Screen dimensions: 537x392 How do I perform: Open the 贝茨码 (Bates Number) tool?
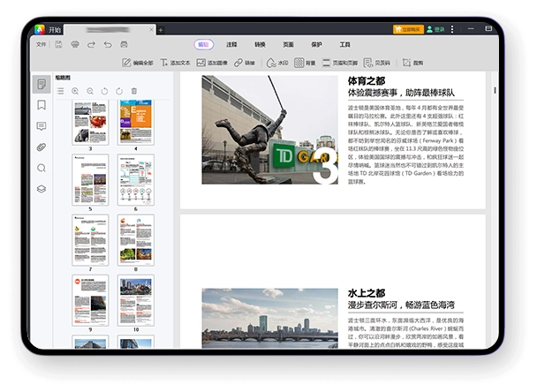[377, 63]
